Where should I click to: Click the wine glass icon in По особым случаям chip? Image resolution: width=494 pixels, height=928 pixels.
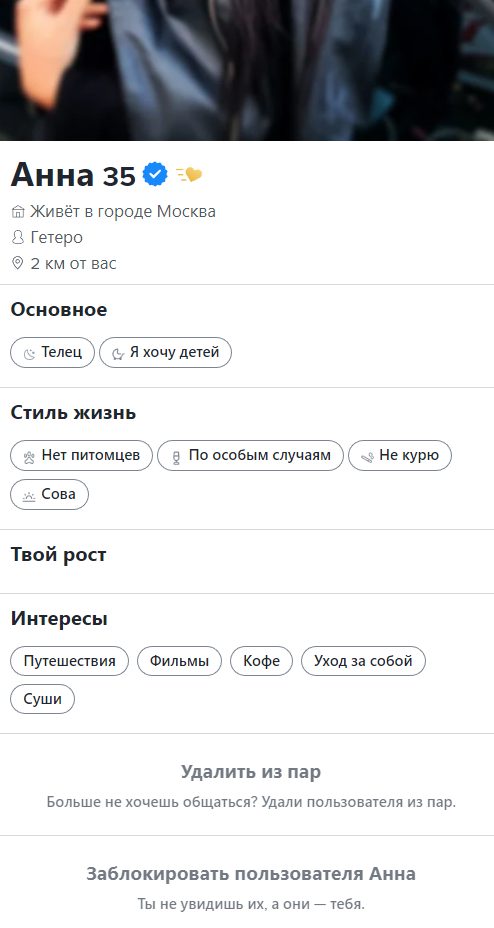click(x=176, y=457)
